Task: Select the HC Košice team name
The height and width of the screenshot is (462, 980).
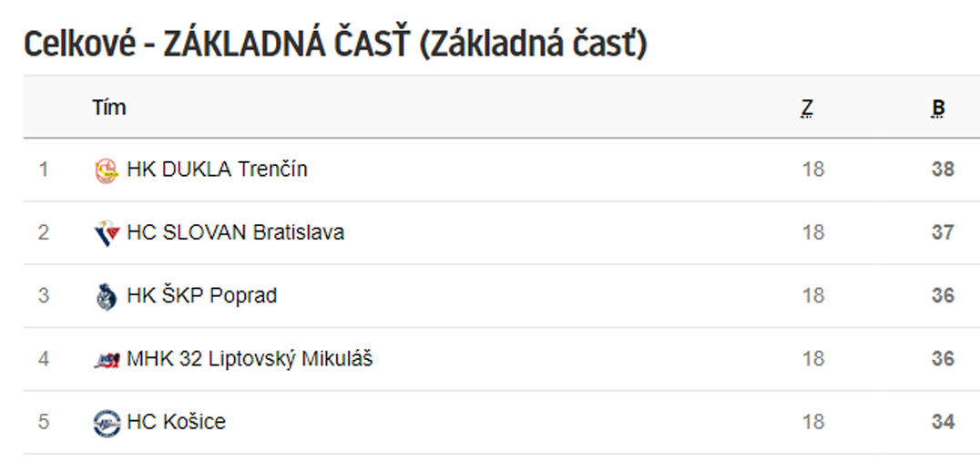Action: coord(176,422)
